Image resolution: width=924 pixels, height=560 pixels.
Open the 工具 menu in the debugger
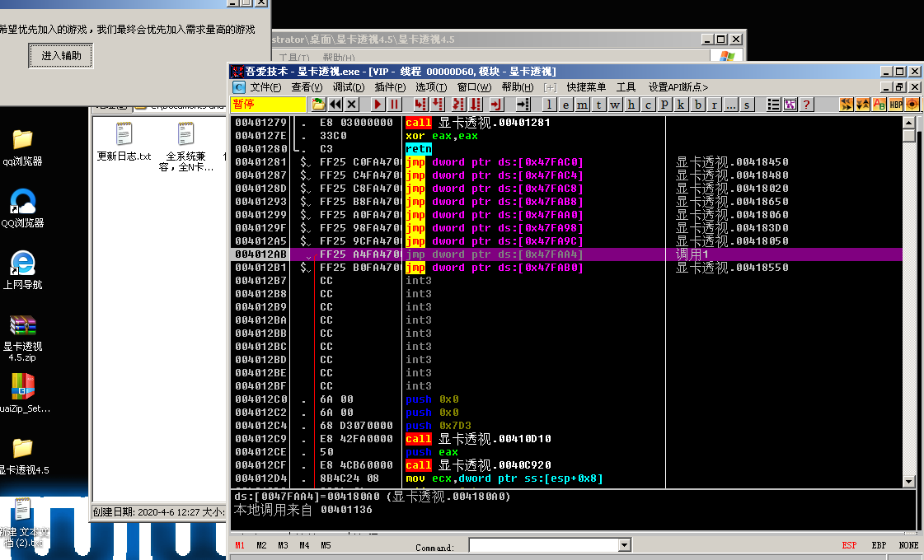pos(626,87)
